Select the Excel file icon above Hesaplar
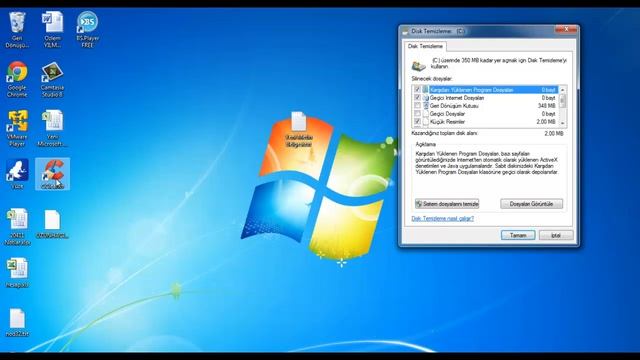This screenshot has width=640, height=360. coord(17,227)
